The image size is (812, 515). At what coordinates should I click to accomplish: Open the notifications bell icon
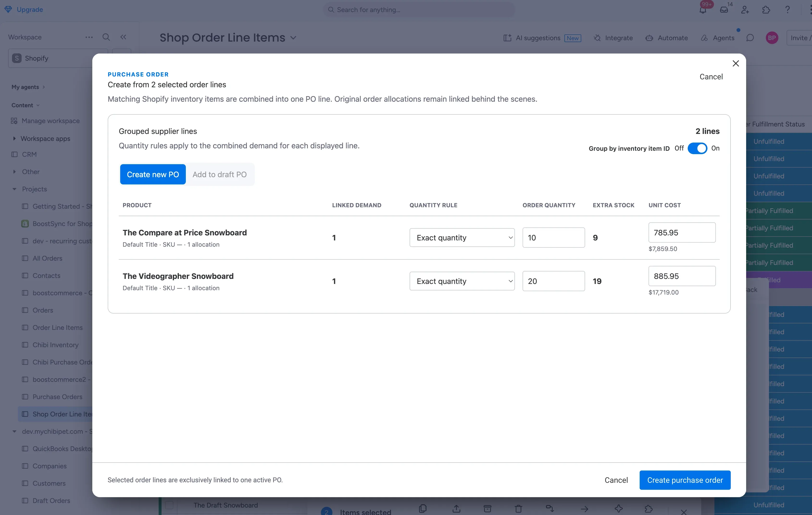[x=703, y=10]
